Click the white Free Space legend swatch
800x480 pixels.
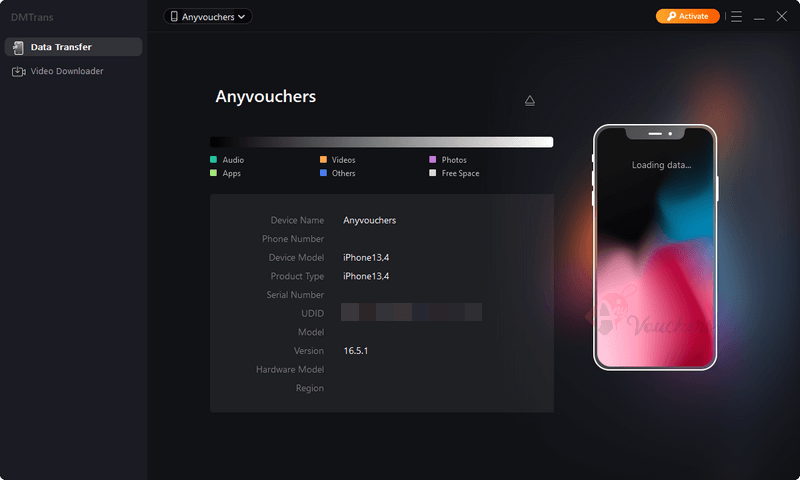pos(433,173)
